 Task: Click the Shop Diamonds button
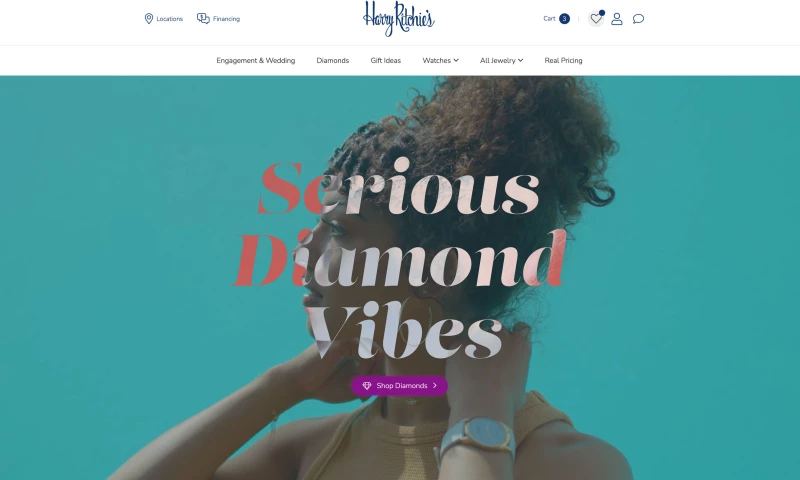pos(399,386)
